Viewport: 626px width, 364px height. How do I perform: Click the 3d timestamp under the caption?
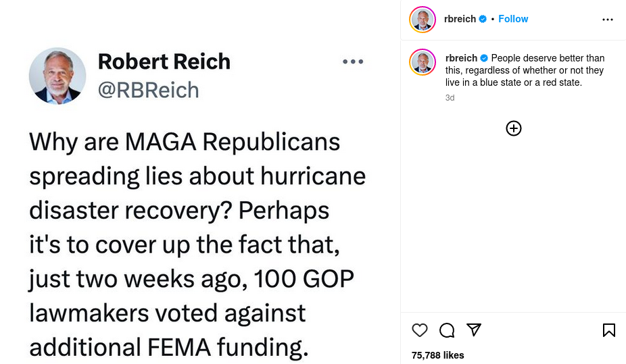tap(450, 98)
